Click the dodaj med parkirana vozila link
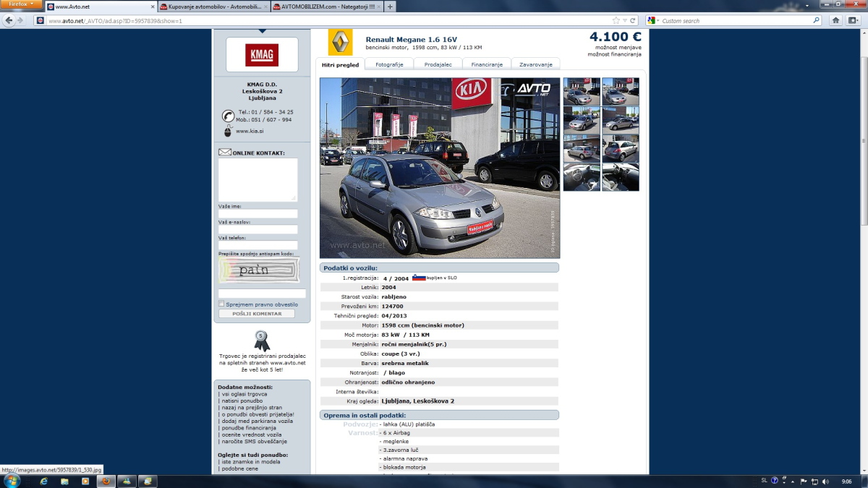The image size is (868, 488). coord(257,421)
